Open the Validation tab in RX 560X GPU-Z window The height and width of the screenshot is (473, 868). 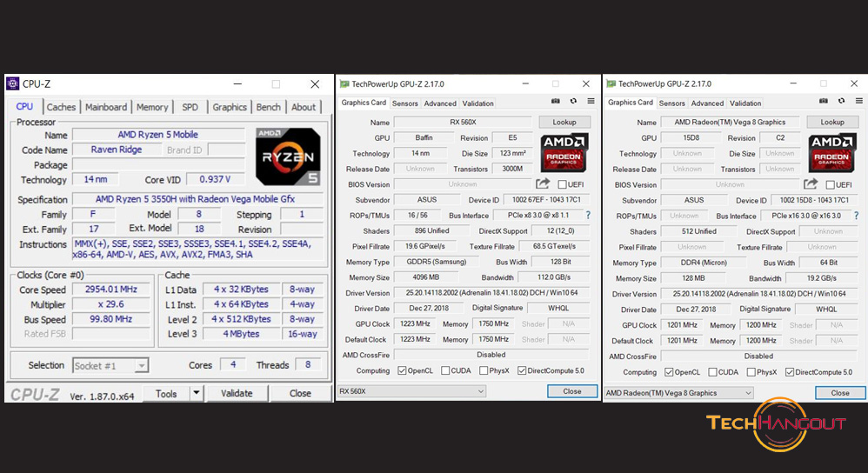[x=477, y=103]
